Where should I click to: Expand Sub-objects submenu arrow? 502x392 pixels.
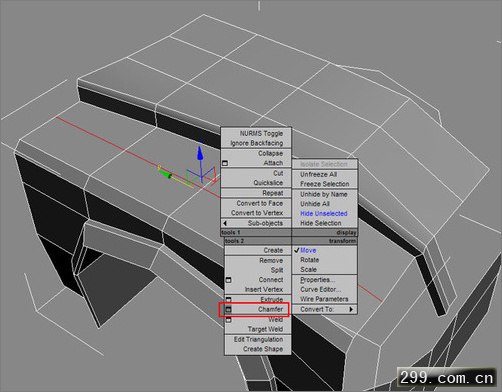(x=225, y=223)
